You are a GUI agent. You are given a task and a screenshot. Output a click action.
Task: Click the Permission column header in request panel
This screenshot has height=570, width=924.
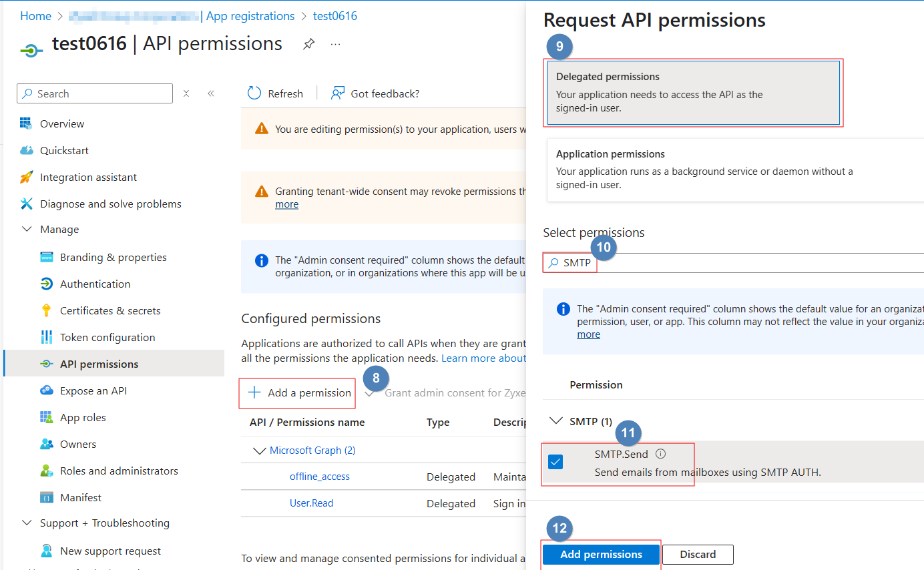click(x=596, y=385)
